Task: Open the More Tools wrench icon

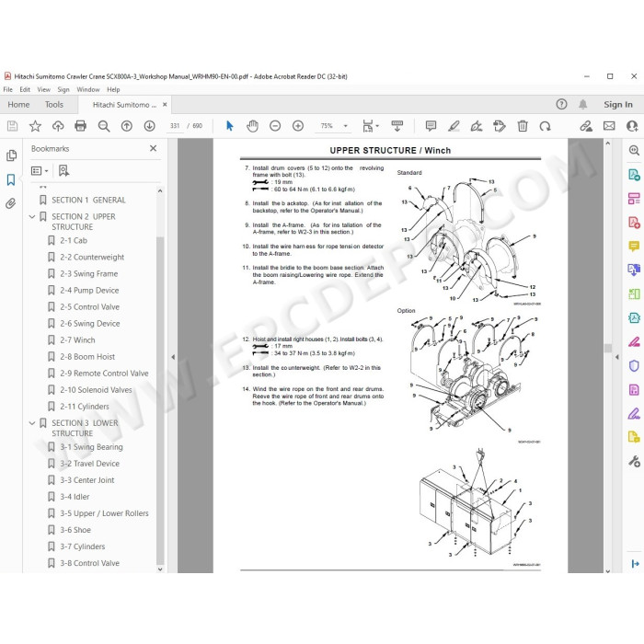Action: point(634,462)
